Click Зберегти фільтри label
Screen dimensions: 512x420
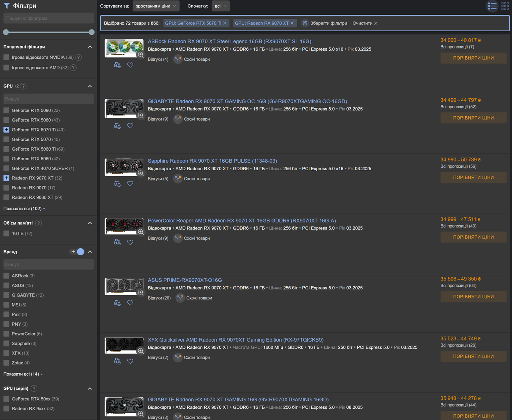tap(329, 23)
